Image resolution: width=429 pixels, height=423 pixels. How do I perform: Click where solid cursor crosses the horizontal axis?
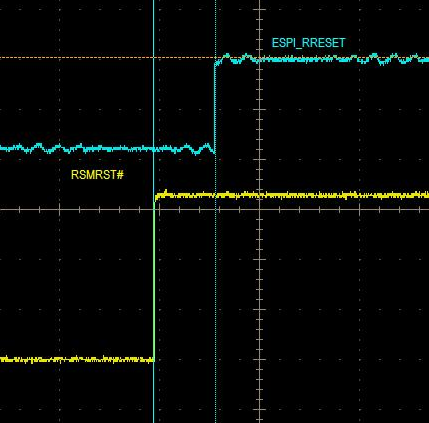[x=154, y=209]
